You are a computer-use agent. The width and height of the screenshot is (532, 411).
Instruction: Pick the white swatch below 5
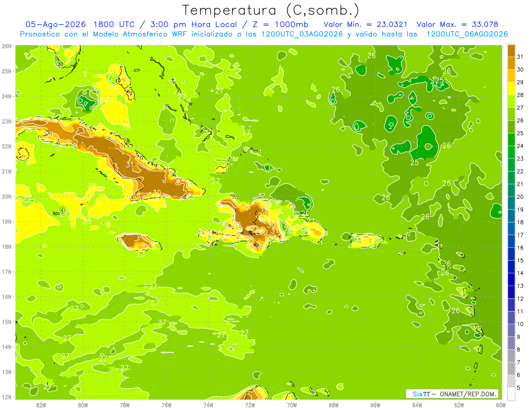tap(511, 393)
